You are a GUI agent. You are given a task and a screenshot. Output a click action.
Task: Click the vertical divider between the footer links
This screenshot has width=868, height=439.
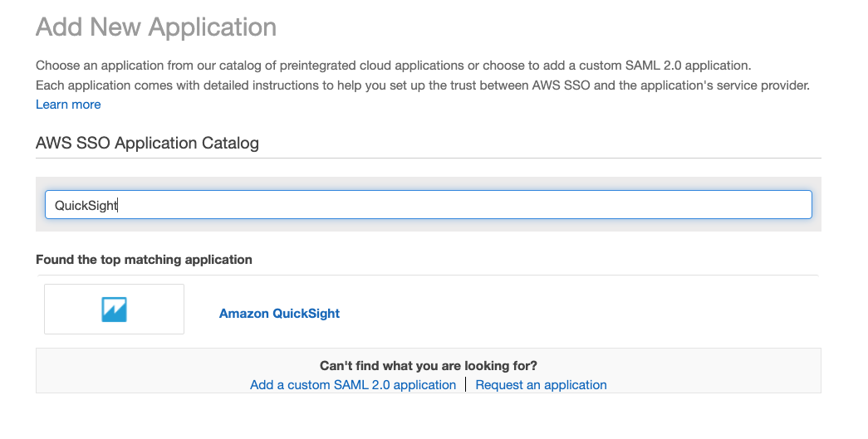pyautogui.click(x=466, y=385)
